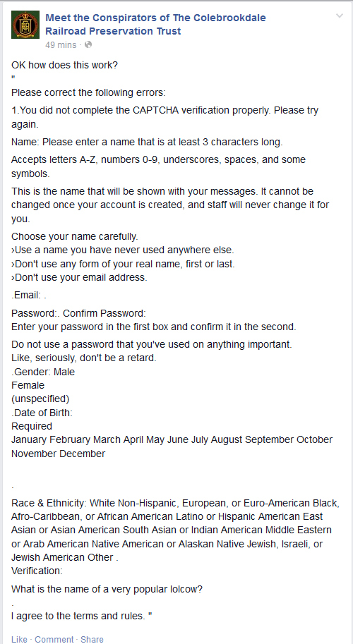Click the globe public audience icon

click(x=88, y=44)
